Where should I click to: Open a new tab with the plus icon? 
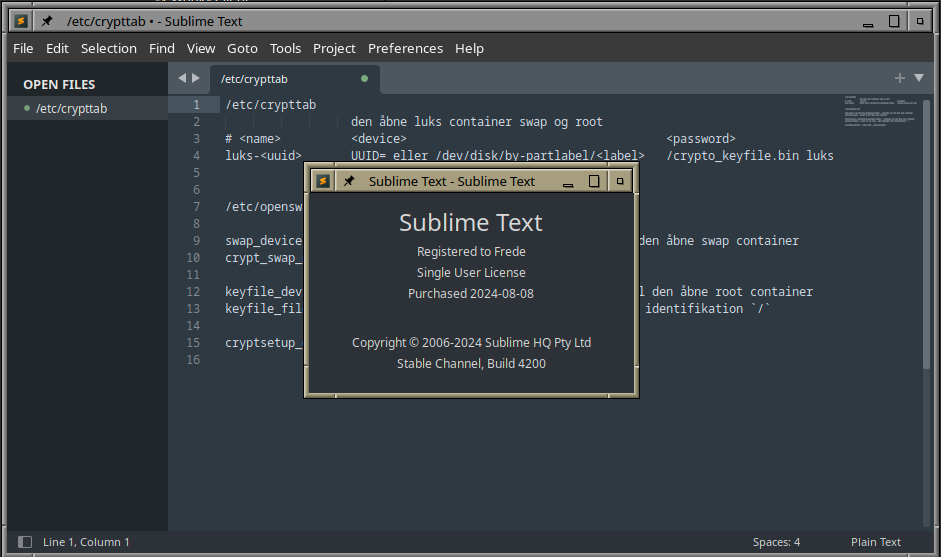[899, 78]
